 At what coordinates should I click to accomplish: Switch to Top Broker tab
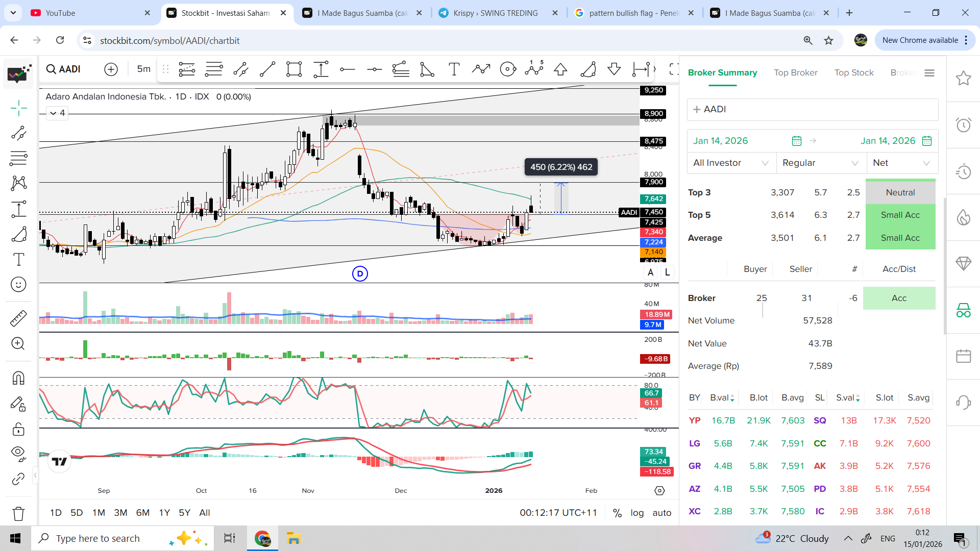pos(795,72)
